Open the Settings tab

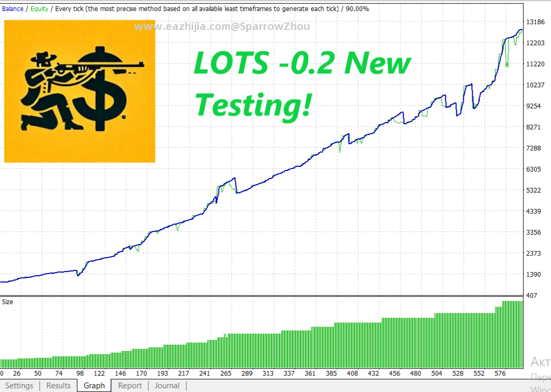click(x=19, y=385)
